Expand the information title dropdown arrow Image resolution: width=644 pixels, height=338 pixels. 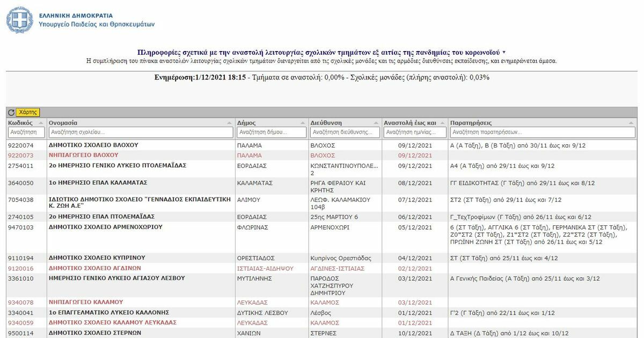click(503, 53)
